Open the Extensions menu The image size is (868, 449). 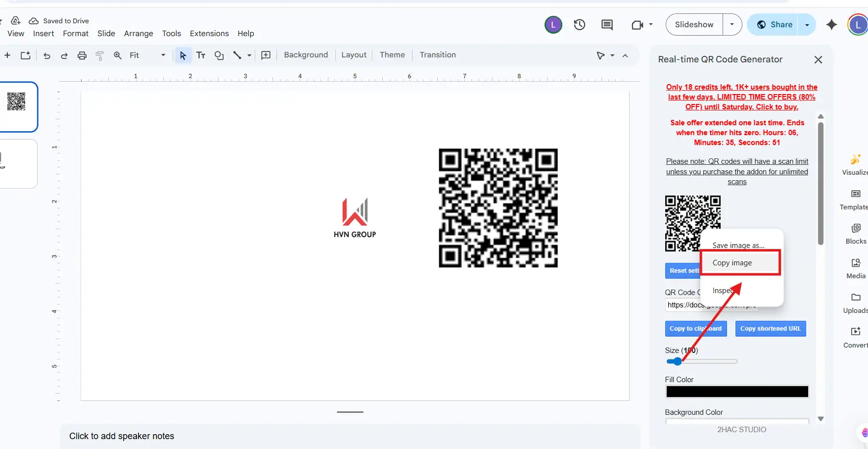pos(209,34)
